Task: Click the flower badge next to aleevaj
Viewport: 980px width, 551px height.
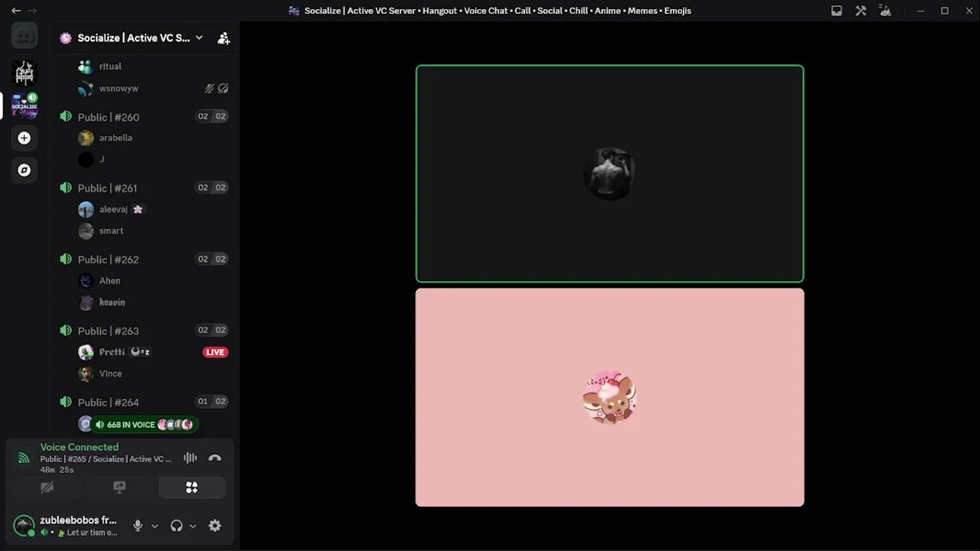Action: click(x=138, y=209)
